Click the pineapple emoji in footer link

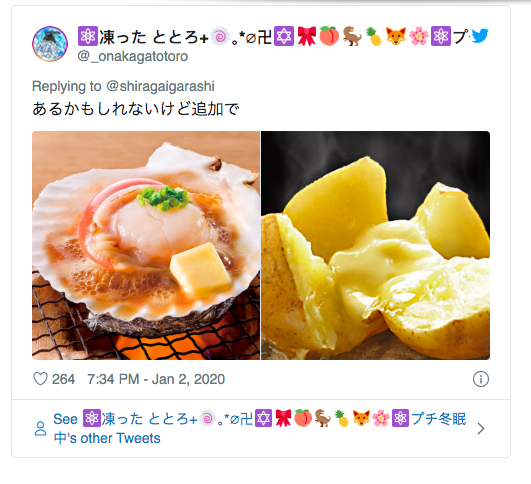341,418
